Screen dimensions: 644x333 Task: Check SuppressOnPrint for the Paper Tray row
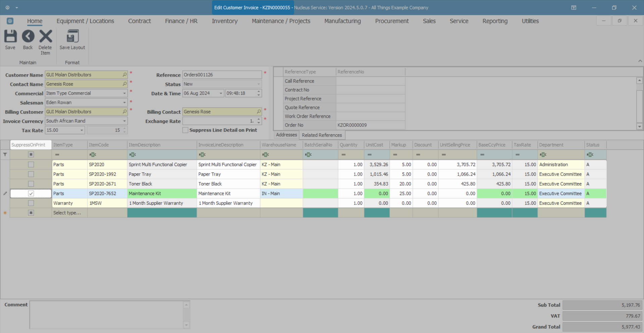click(31, 174)
